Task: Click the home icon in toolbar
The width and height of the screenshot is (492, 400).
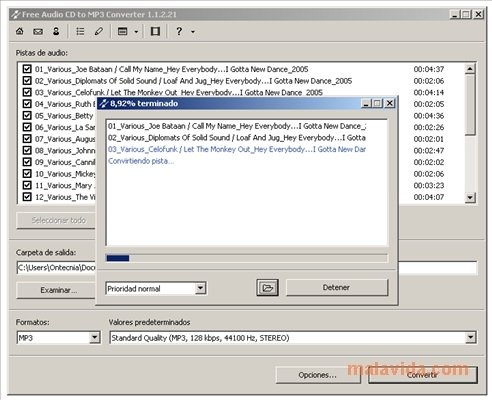Action: point(20,31)
